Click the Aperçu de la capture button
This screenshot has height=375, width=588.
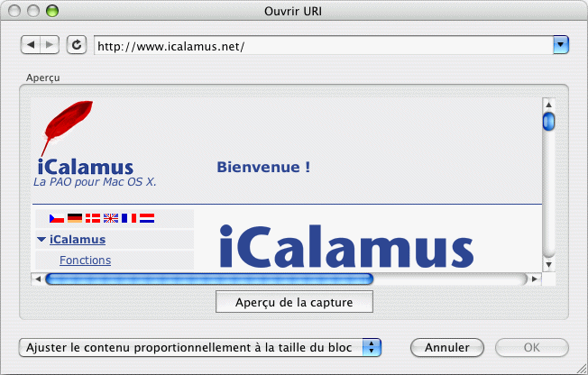(x=294, y=302)
